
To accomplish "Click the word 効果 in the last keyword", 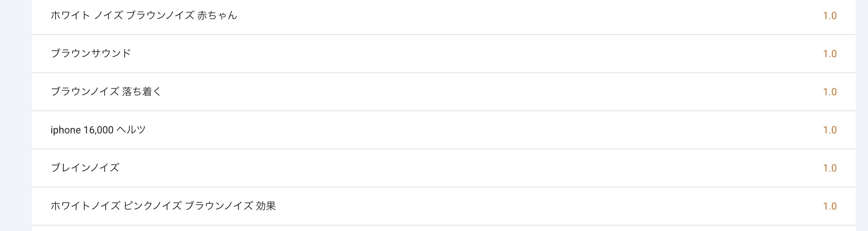I will (266, 206).
